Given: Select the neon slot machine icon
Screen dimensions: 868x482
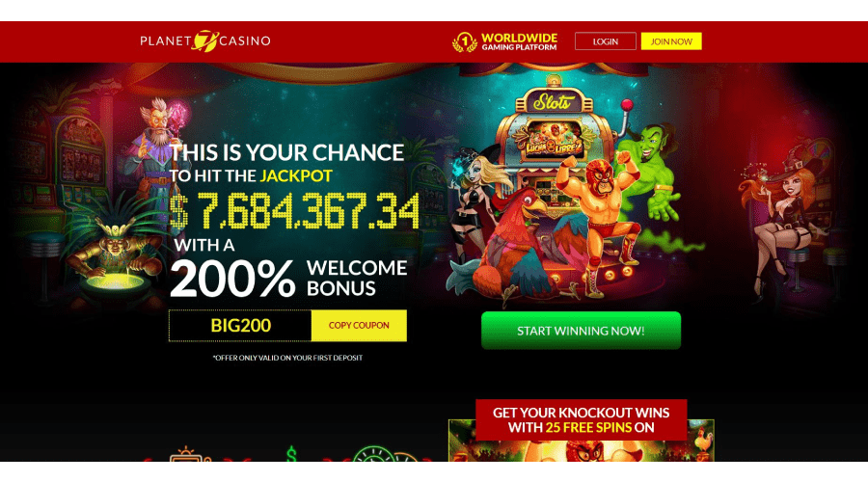Looking at the screenshot, I should coord(189,454).
